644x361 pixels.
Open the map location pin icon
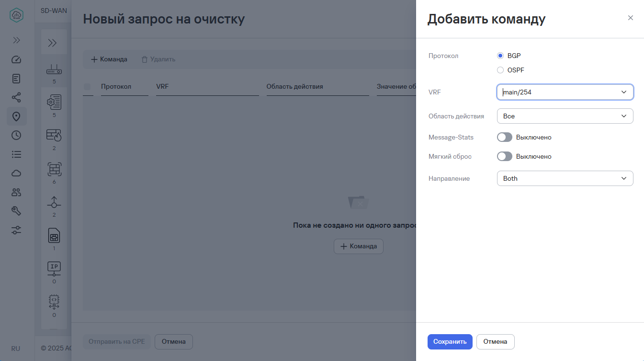tap(17, 116)
